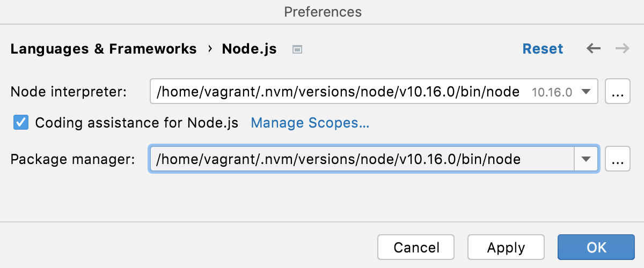
Task: Open the Languages & Frameworks breadcrumb
Action: 104,49
